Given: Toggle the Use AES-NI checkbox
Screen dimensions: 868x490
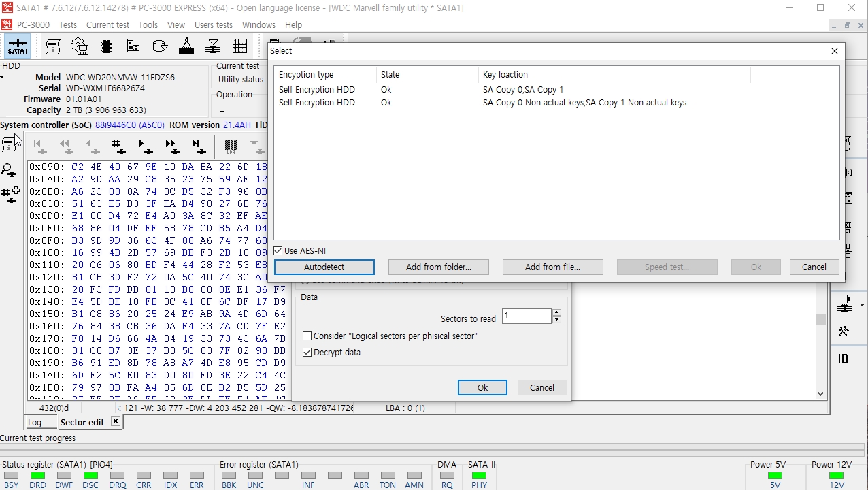Looking at the screenshot, I should pyautogui.click(x=278, y=251).
